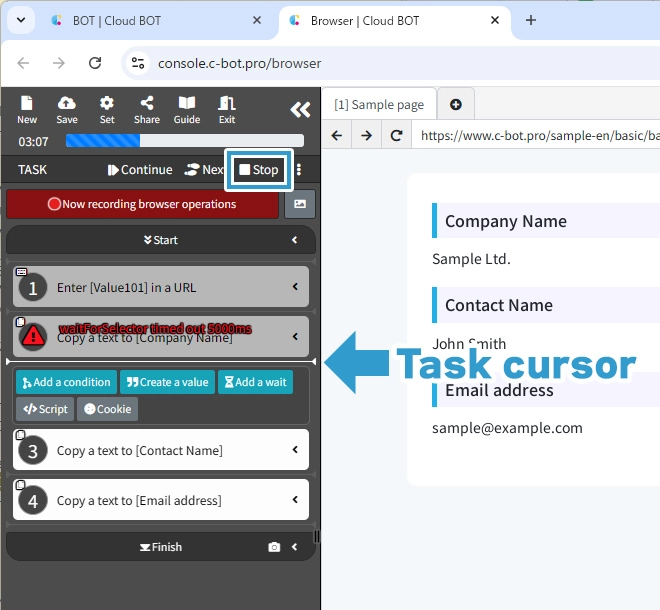The height and width of the screenshot is (610, 660).
Task: Click the image icon beside recording bar
Action: point(299,204)
